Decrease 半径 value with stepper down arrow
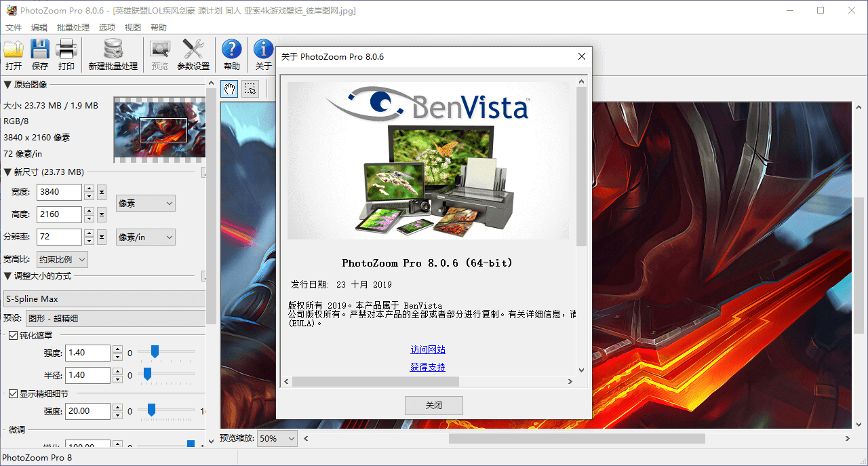The image size is (868, 466). click(117, 379)
